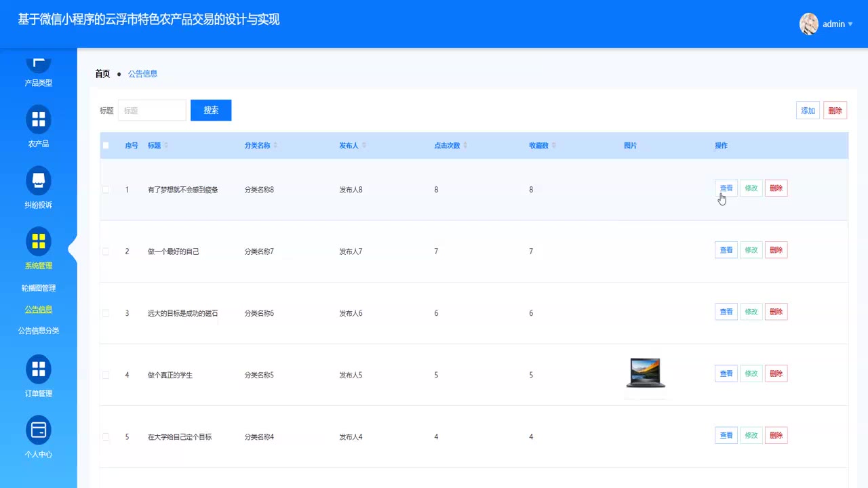Viewport: 868px width, 488px height.
Task: Open the 农产品 sidebar icon
Action: 39,119
